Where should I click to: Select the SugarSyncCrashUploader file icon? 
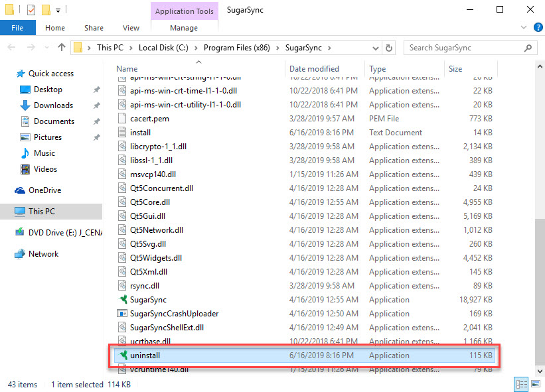point(122,314)
